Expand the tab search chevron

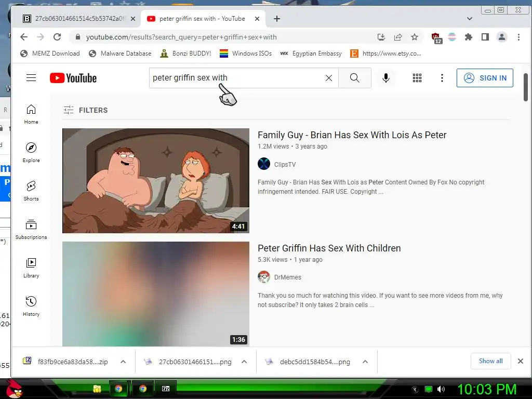point(470,19)
